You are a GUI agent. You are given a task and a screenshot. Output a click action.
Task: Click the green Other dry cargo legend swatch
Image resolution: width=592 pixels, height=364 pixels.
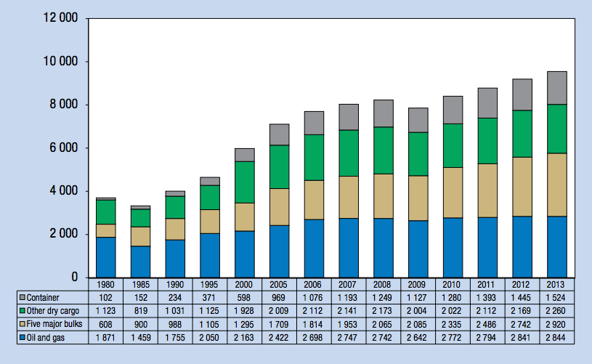22,310
